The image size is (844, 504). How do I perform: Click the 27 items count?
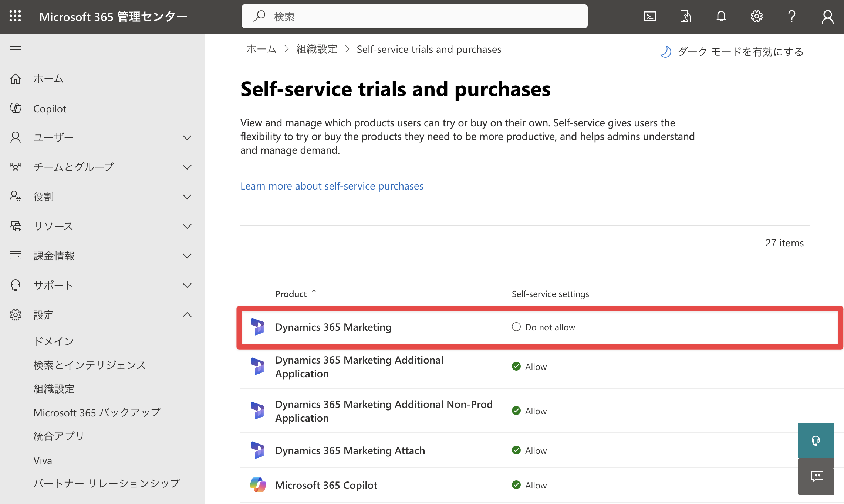coord(784,243)
